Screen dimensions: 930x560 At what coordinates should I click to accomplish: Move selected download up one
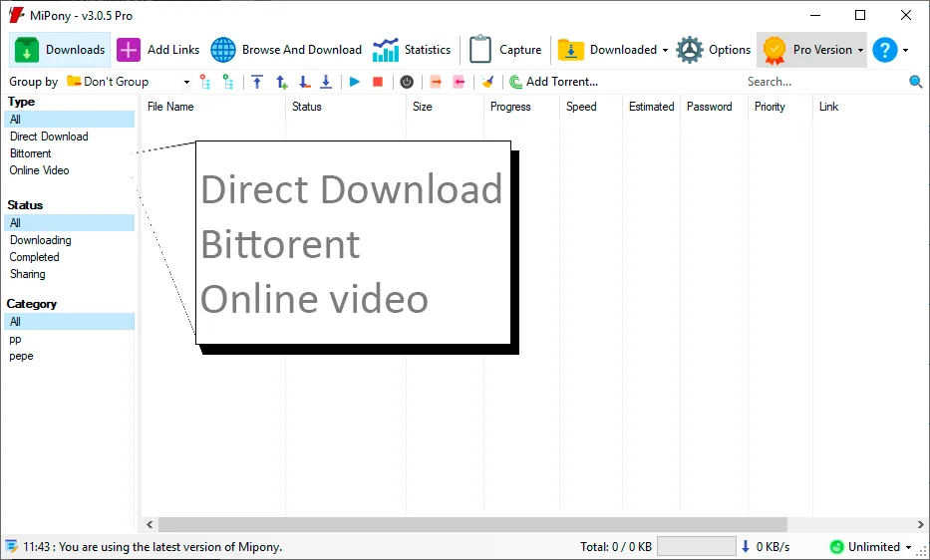pos(282,82)
